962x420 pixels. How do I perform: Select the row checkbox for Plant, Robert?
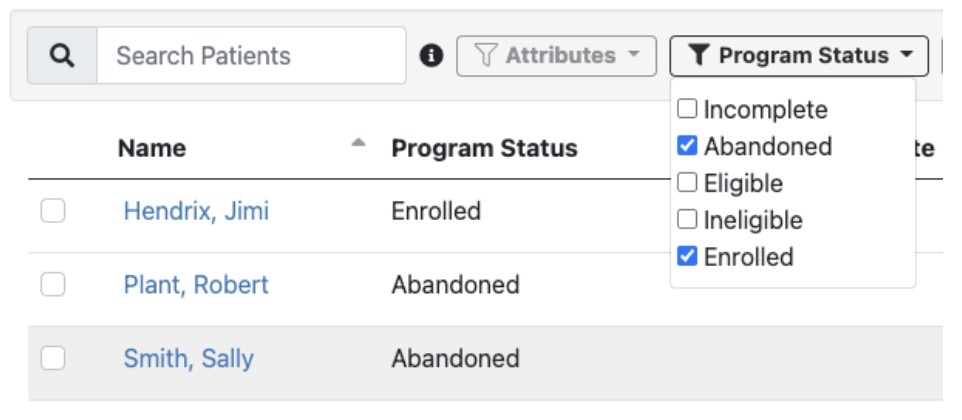[x=53, y=285]
